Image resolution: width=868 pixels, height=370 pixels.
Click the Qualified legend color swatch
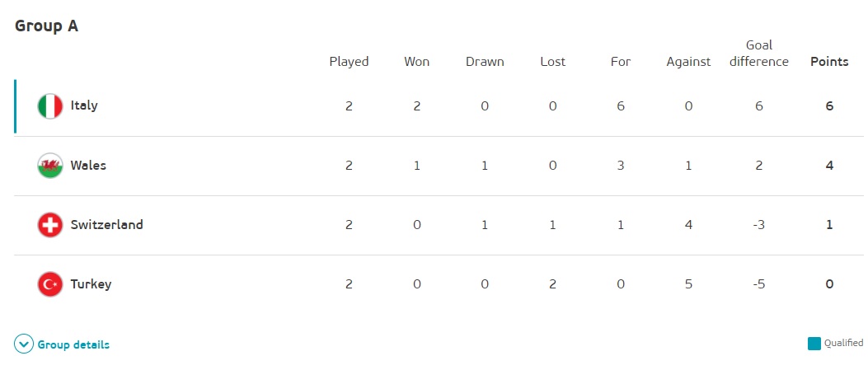pyautogui.click(x=814, y=344)
